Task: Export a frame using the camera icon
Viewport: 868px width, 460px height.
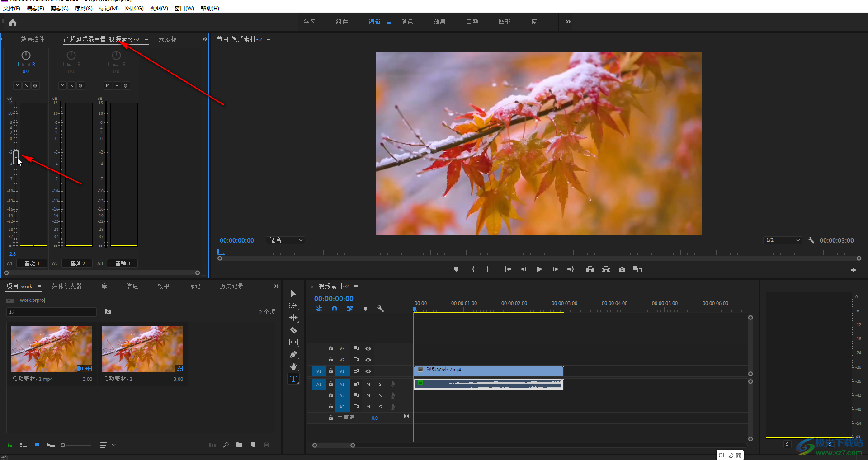Action: tap(622, 269)
